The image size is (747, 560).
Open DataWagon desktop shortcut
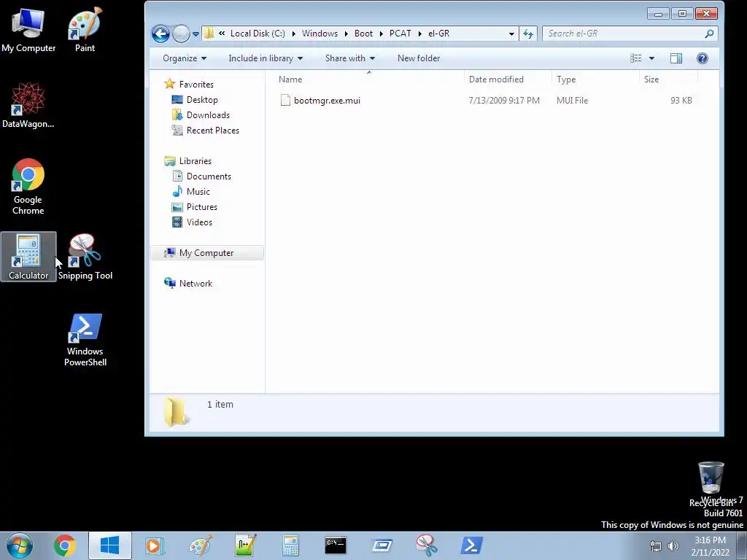pos(28,105)
